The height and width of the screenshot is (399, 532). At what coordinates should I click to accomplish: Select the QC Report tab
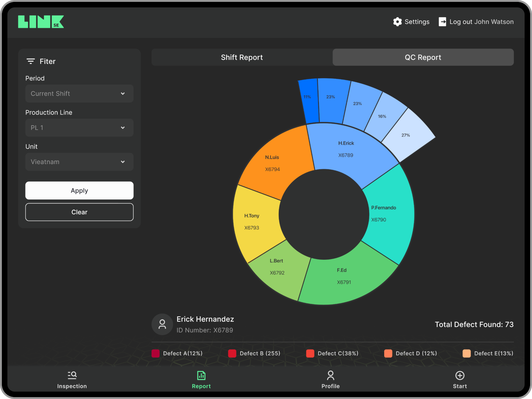pos(423,57)
